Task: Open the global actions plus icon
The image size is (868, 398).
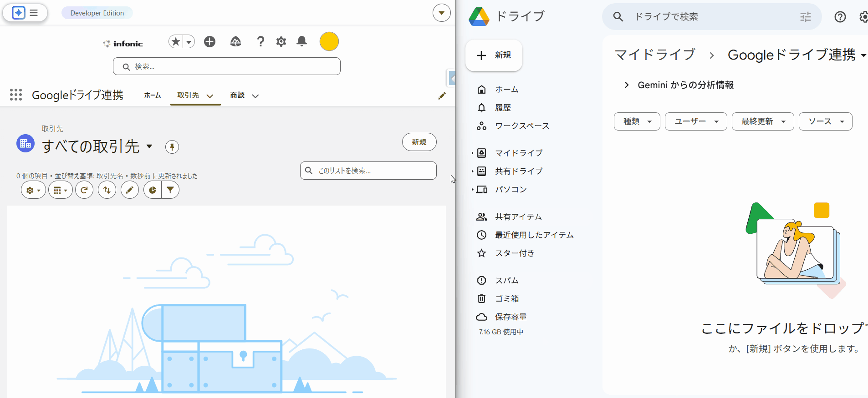Action: click(x=209, y=42)
